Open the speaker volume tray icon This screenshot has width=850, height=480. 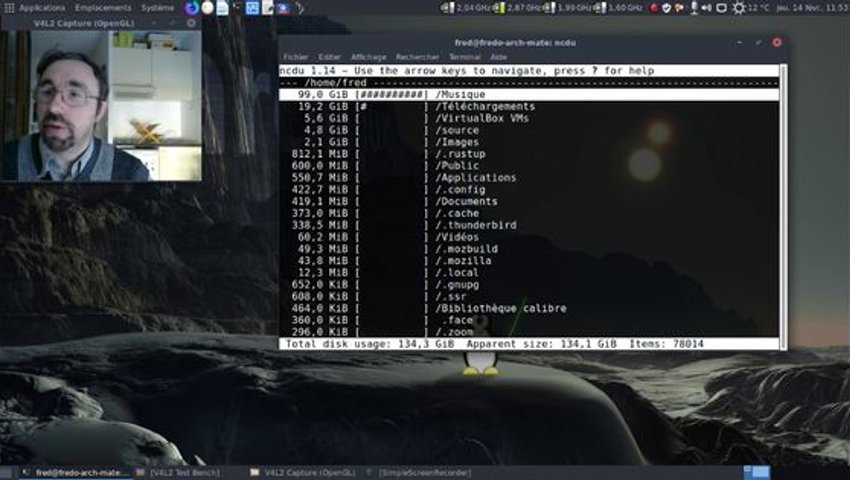click(706, 8)
